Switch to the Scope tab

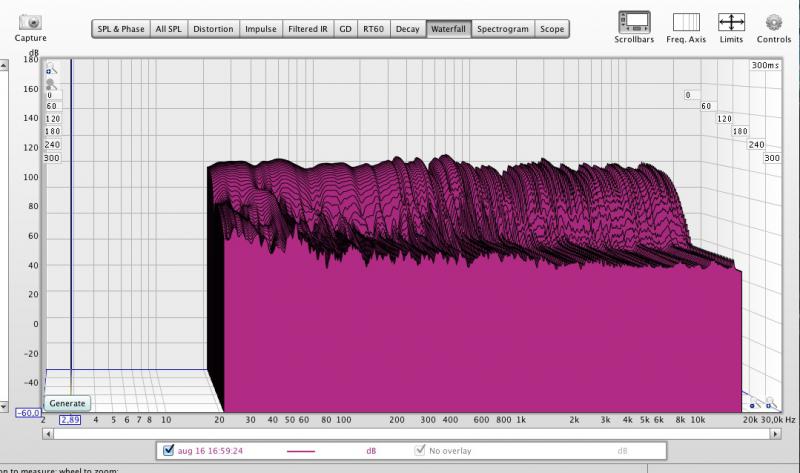click(552, 29)
